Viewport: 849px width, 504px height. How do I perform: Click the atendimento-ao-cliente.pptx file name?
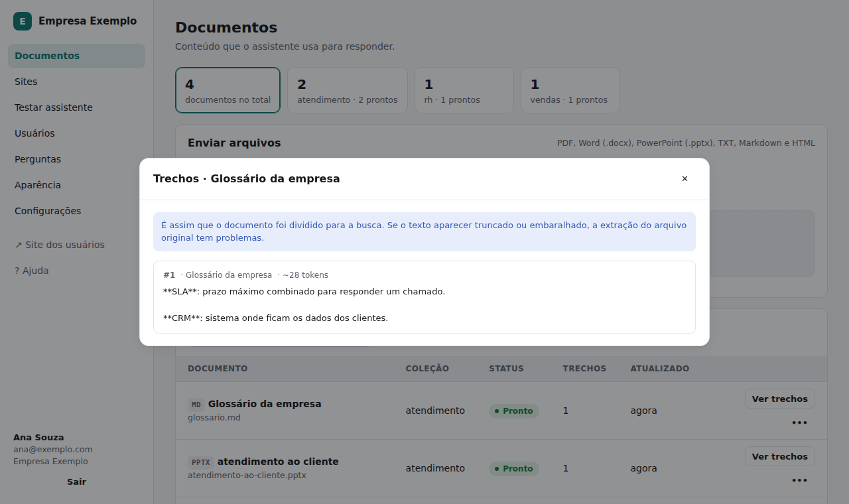click(x=247, y=475)
